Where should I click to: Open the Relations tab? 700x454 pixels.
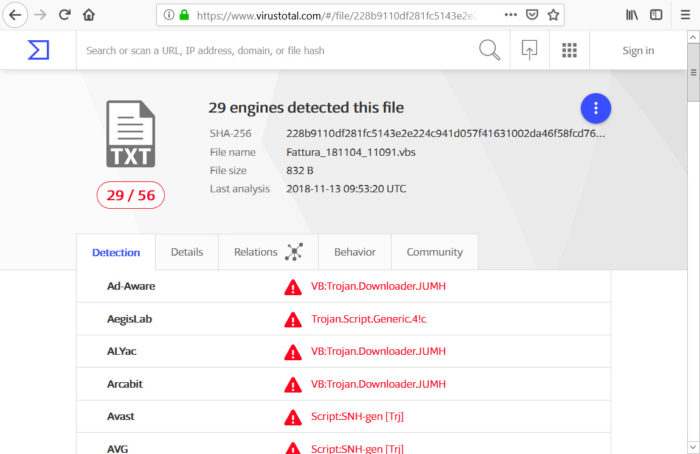[268, 252]
